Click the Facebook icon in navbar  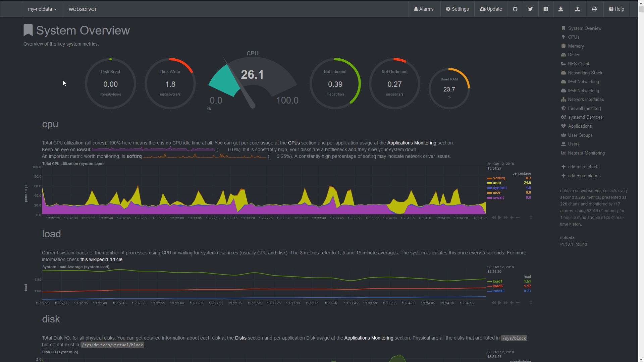[546, 9]
